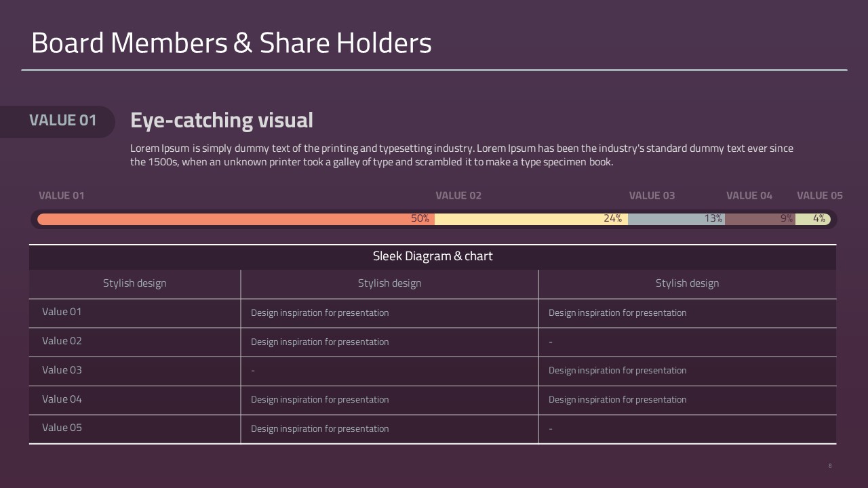The image size is (868, 488).
Task: Click the mauve 9% bar segment
Action: 760,219
